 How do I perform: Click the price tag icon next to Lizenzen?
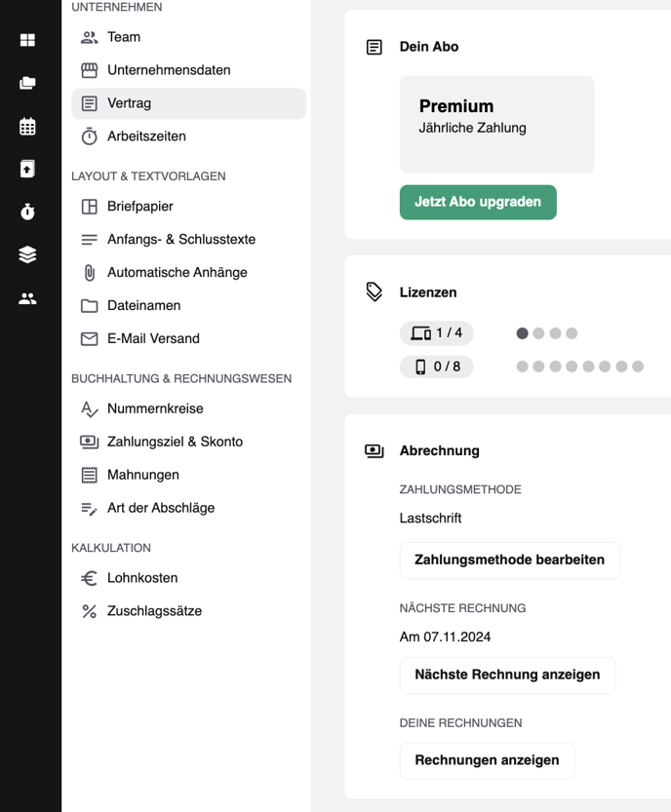tap(375, 292)
